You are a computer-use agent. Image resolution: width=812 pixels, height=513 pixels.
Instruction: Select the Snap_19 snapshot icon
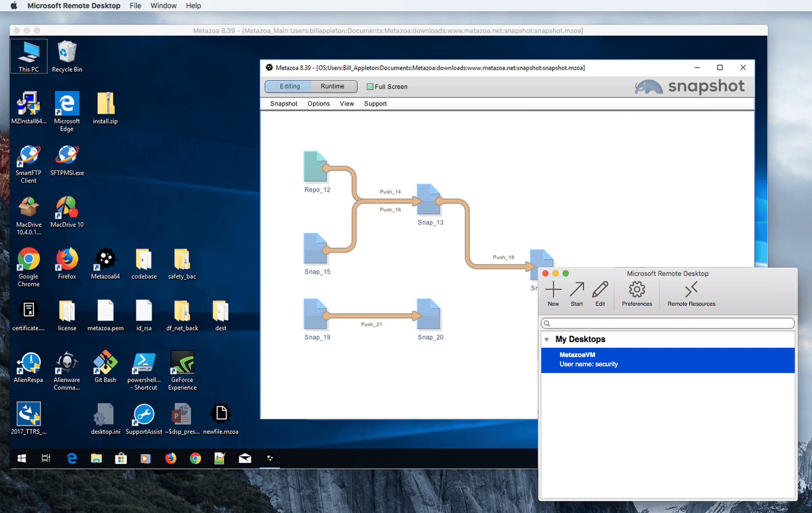click(x=315, y=314)
